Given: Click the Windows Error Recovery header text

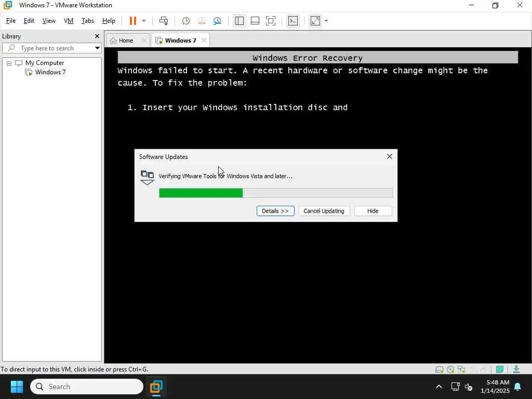Looking at the screenshot, I should click(x=308, y=58).
